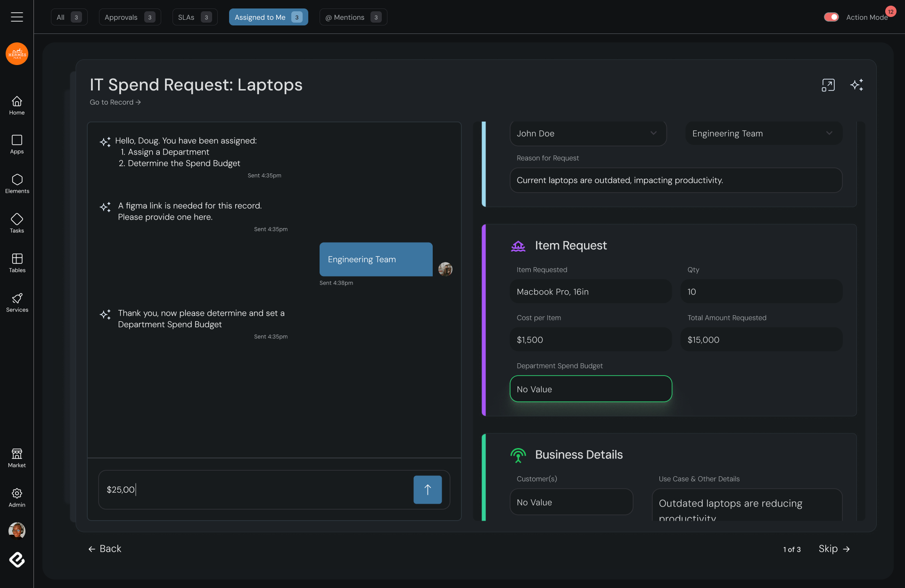Switch to the Approvals tab
Screen dimensions: 905x588
pos(130,17)
